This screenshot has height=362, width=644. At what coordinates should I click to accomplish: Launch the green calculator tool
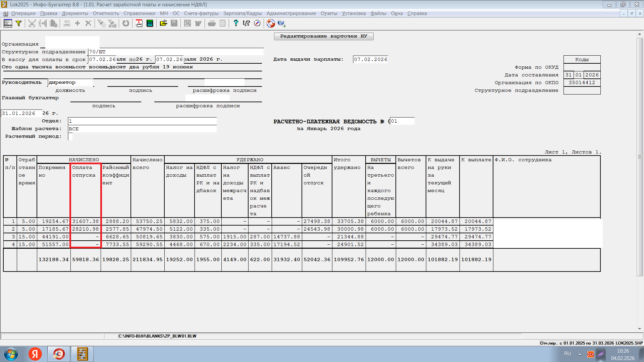pyautogui.click(x=150, y=23)
